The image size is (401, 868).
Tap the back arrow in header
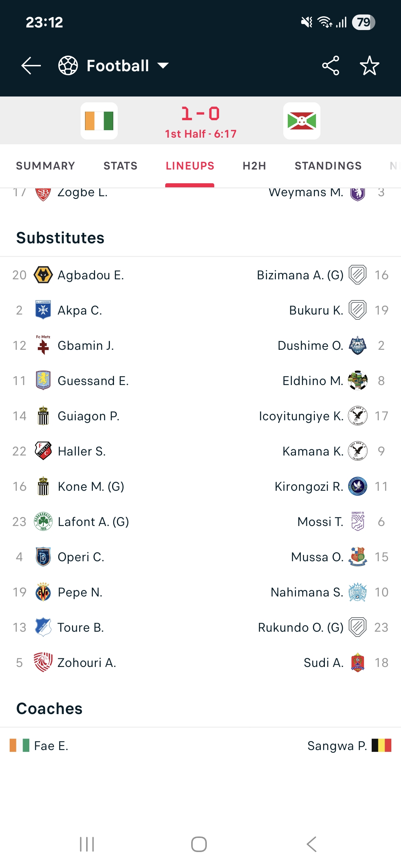pos(31,66)
